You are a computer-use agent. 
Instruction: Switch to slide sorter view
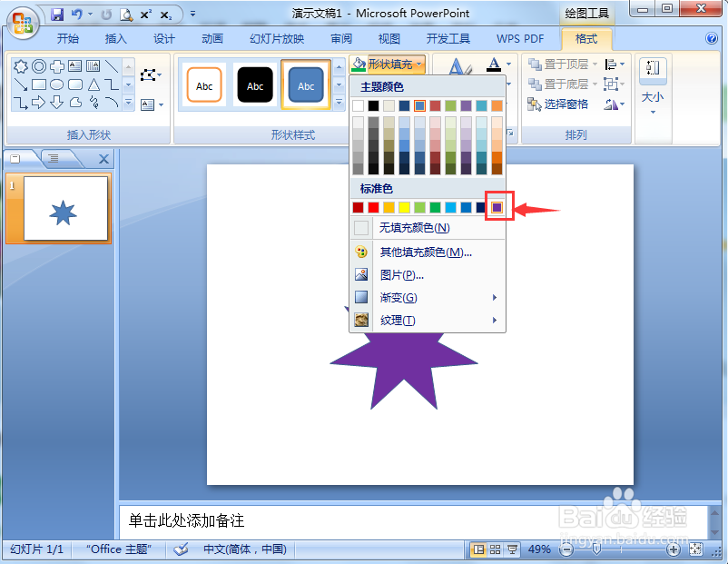(x=495, y=549)
